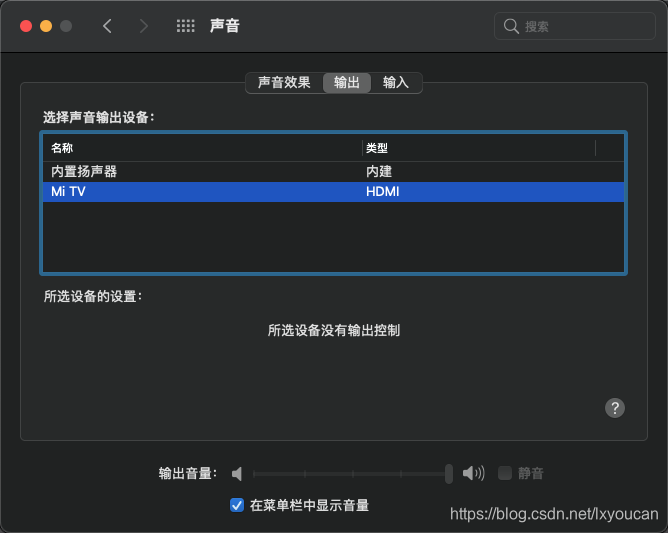The width and height of the screenshot is (668, 533).
Task: Go back with the left chevron
Action: coord(107,26)
